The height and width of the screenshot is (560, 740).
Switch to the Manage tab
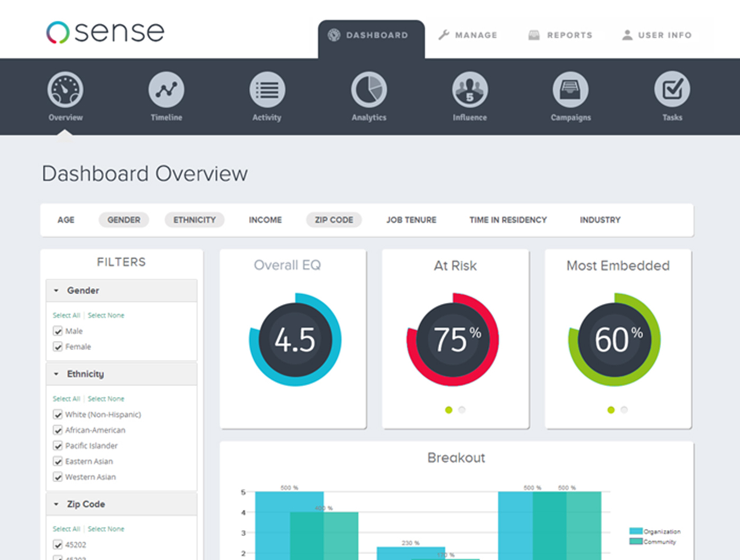pyautogui.click(x=468, y=35)
